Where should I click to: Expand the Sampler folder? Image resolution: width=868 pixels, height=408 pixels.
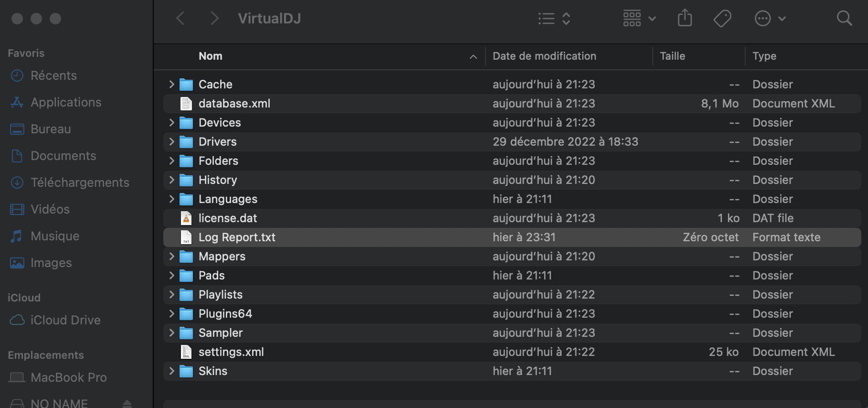click(x=171, y=333)
